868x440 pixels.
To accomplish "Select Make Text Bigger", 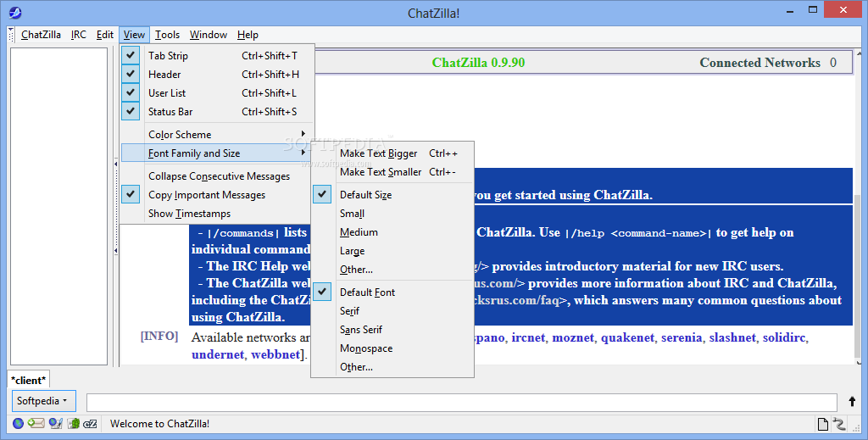I will (x=392, y=153).
